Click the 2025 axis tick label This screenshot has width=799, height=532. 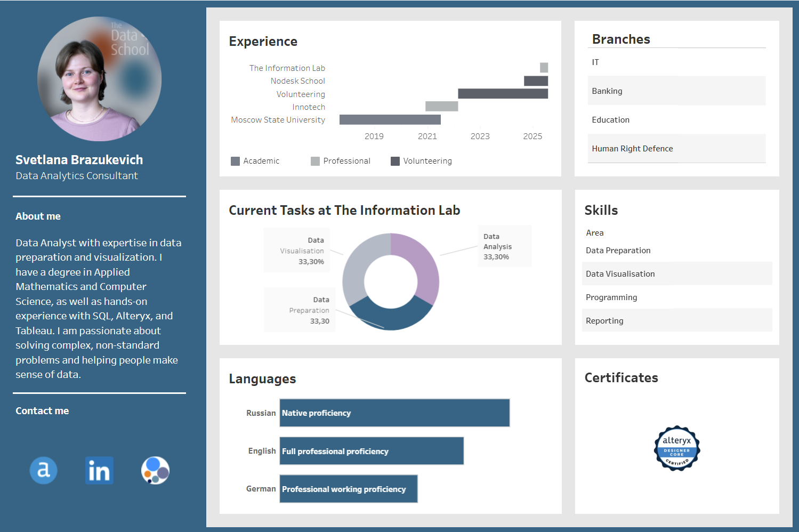tap(532, 136)
